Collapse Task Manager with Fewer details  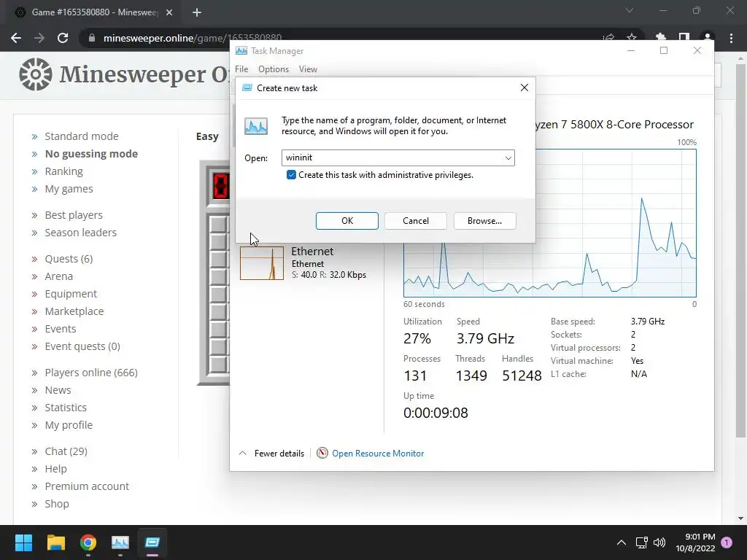271,454
